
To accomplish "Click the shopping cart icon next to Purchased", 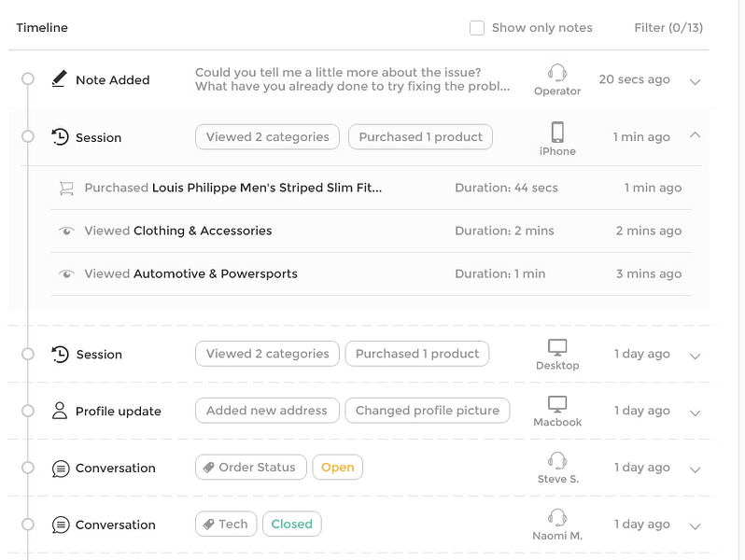I will point(66,189).
